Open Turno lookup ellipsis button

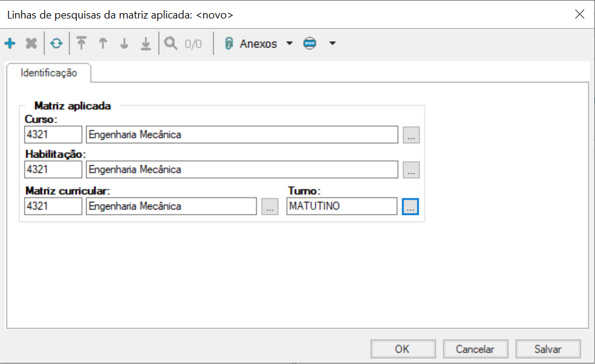click(410, 206)
